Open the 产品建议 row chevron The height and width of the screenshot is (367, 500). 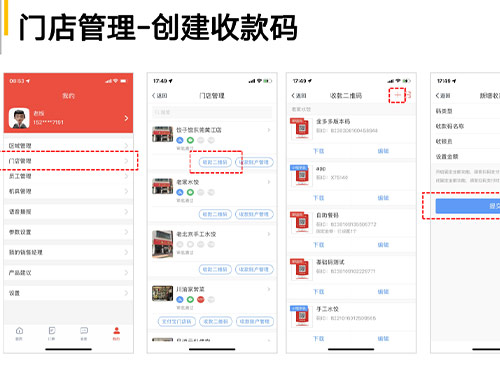126,273
